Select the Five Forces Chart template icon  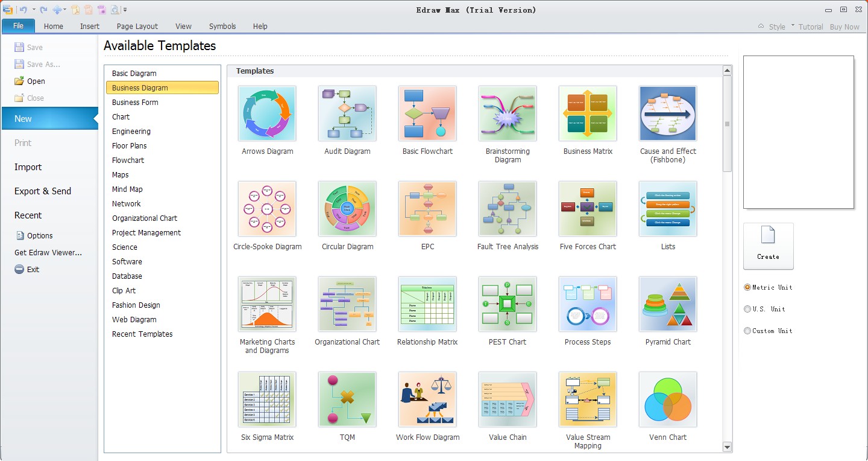tap(588, 209)
